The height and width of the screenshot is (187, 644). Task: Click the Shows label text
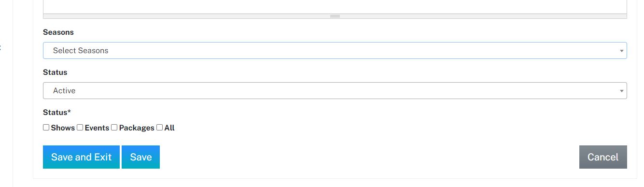tap(63, 128)
